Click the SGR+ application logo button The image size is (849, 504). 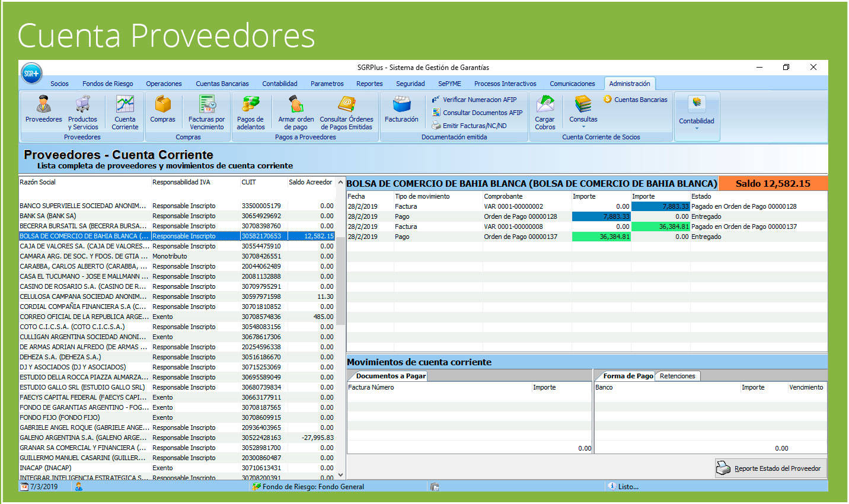point(31,74)
